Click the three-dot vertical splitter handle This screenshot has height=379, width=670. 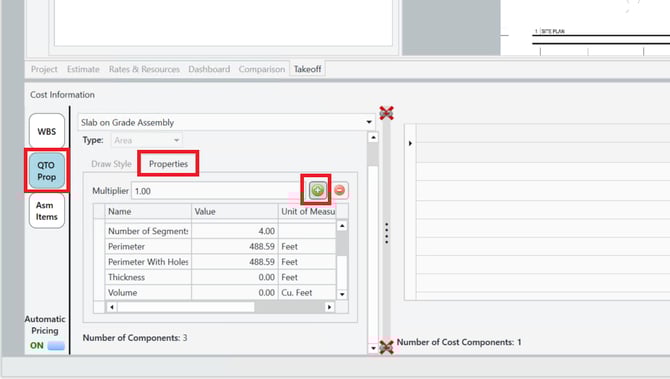[387, 233]
